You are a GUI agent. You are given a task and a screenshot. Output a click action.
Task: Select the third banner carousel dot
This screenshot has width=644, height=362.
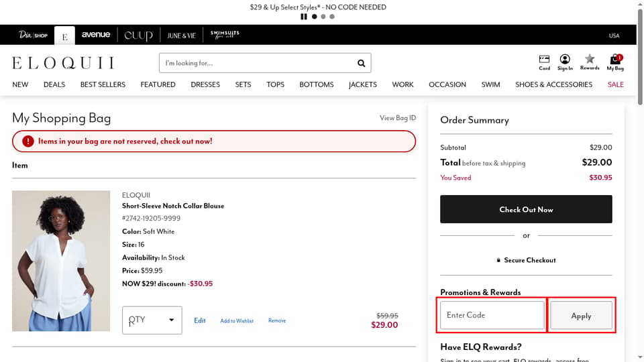[332, 17]
